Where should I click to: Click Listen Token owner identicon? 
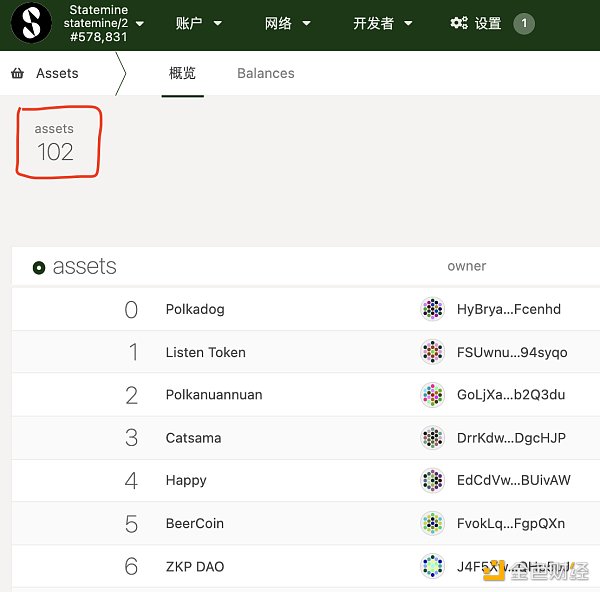[432, 352]
